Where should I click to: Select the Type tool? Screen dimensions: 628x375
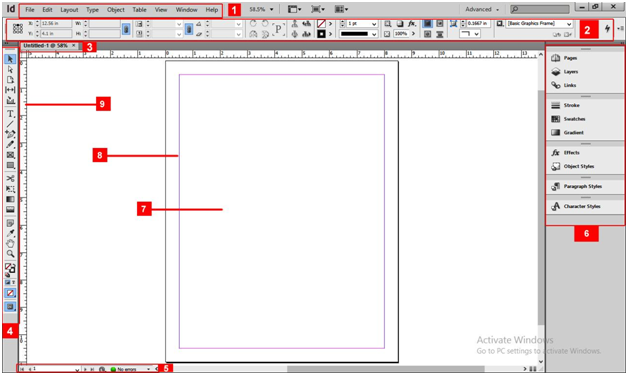tap(10, 114)
